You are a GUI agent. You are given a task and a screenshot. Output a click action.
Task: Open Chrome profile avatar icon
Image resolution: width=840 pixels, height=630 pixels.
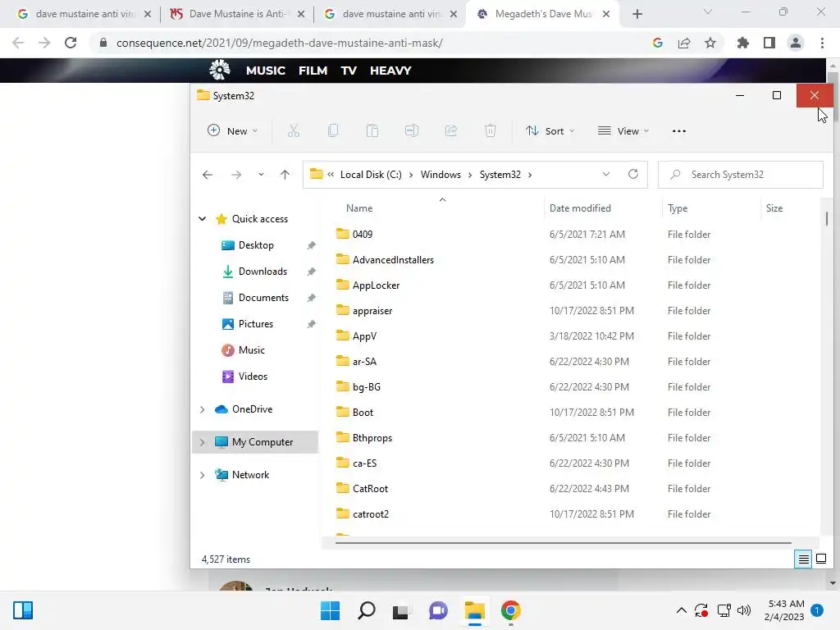[x=796, y=43]
